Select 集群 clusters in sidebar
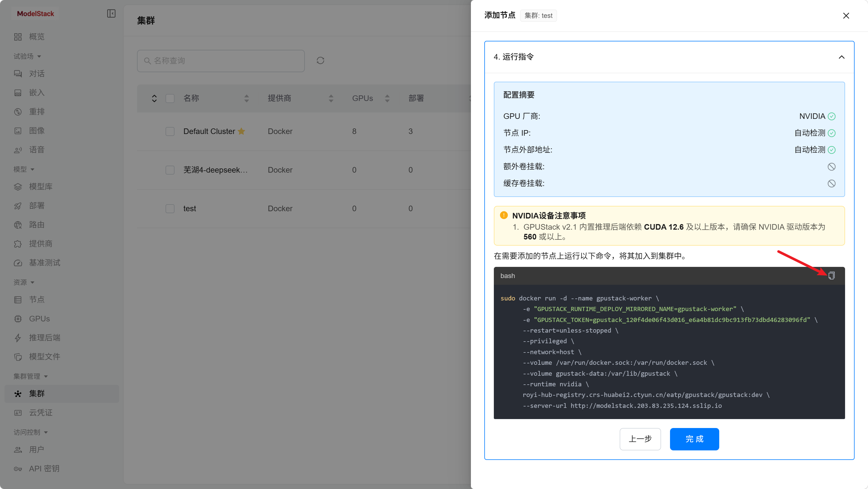This screenshot has width=868, height=489. point(62,394)
